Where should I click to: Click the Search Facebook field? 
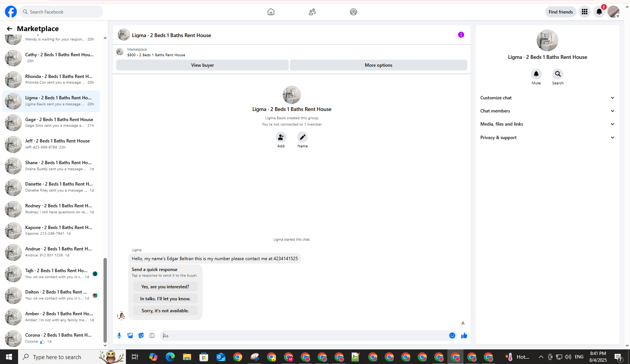(x=61, y=12)
